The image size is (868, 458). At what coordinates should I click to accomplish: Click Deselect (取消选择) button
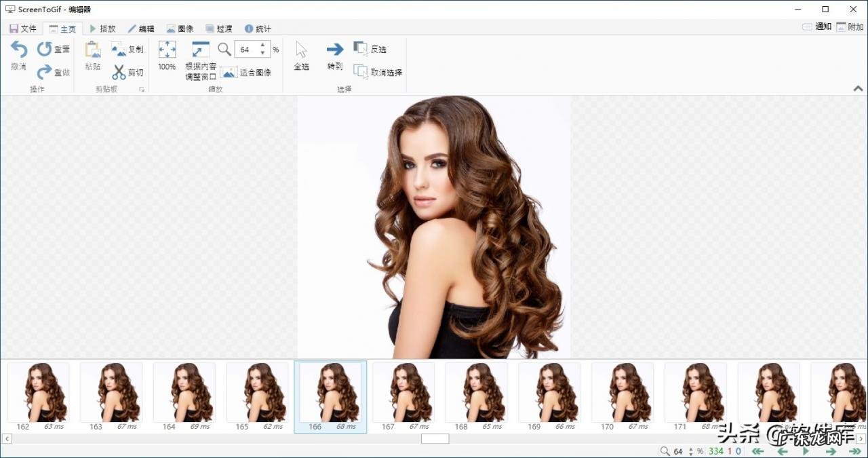tap(378, 72)
